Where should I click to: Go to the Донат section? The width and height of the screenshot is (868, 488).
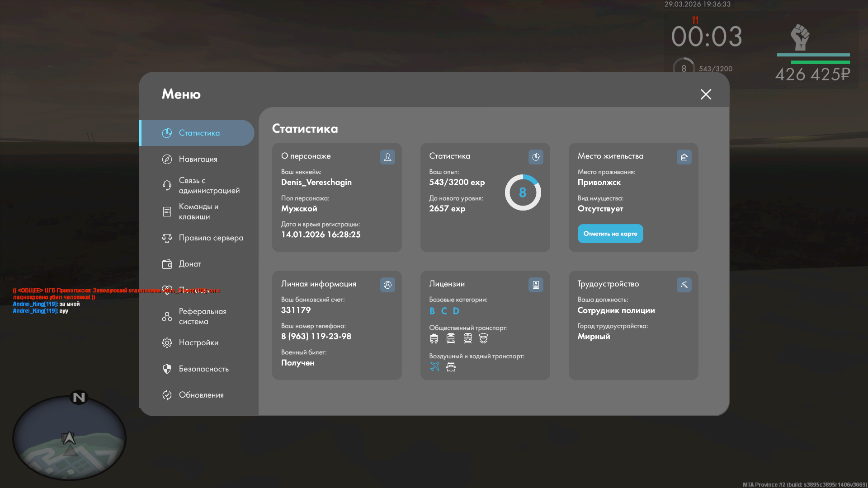190,264
